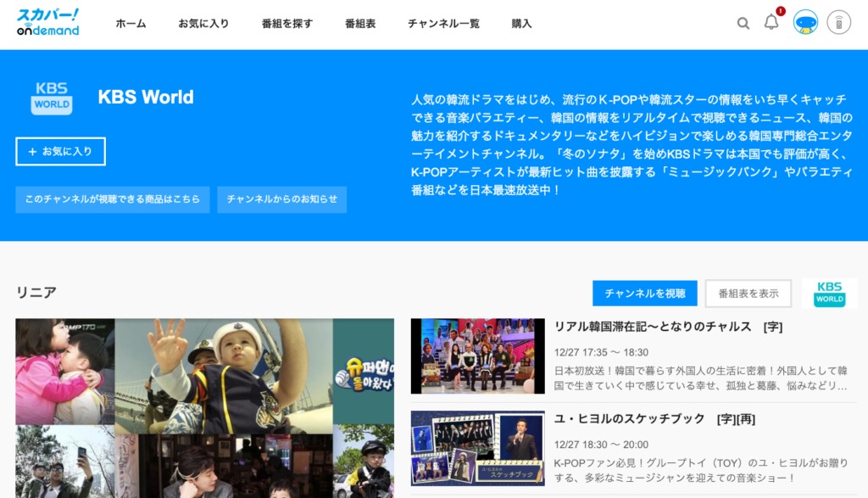Open 番組表 in the top navigation

coord(360,23)
